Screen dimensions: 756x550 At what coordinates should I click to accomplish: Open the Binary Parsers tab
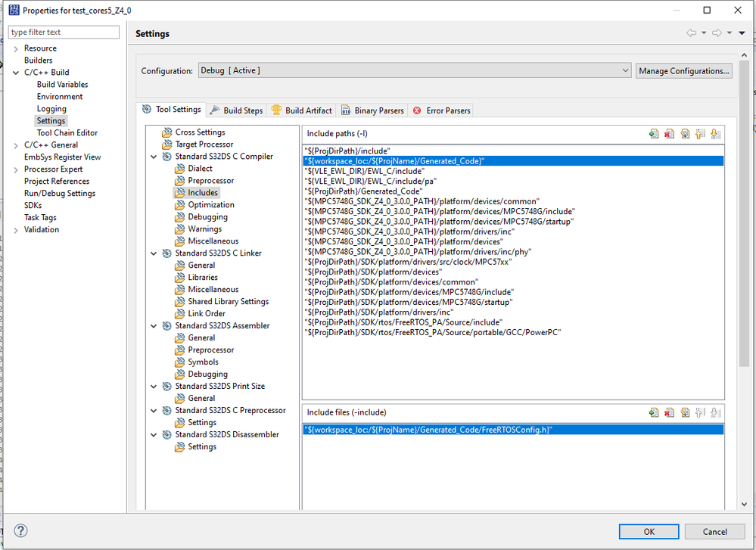[372, 110]
